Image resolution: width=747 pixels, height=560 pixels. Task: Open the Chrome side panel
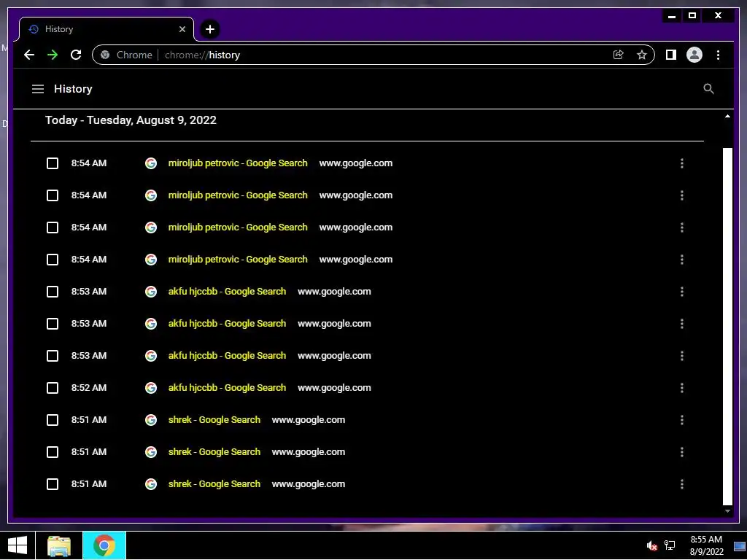671,55
